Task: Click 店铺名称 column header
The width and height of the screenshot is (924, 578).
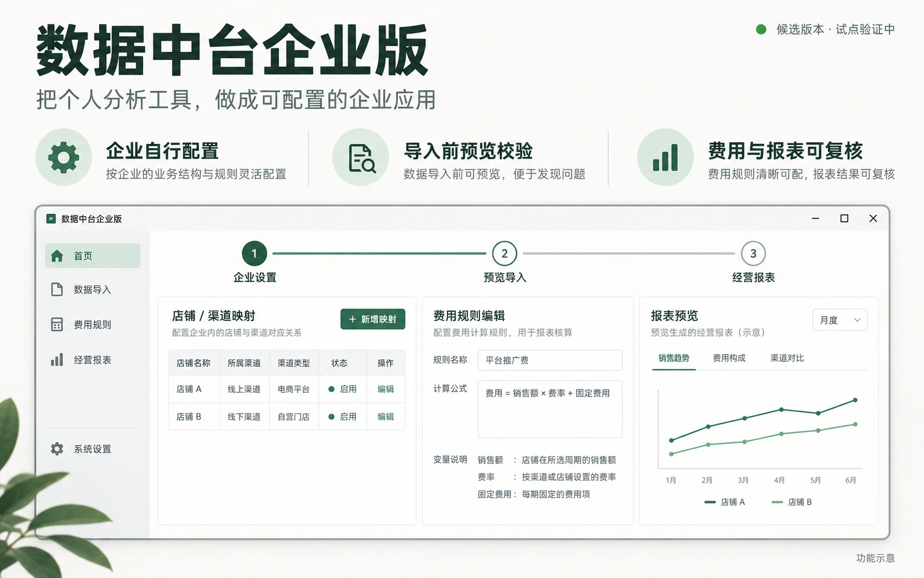Action: tap(193, 363)
